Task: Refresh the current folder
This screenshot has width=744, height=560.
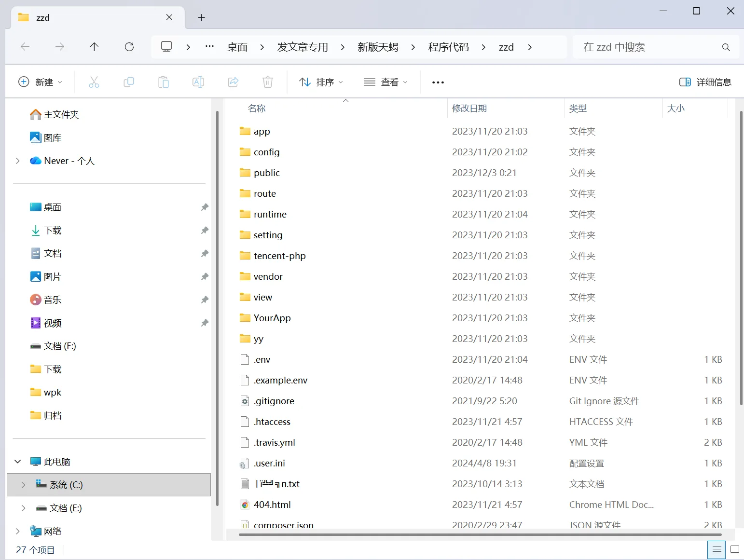Action: [129, 47]
